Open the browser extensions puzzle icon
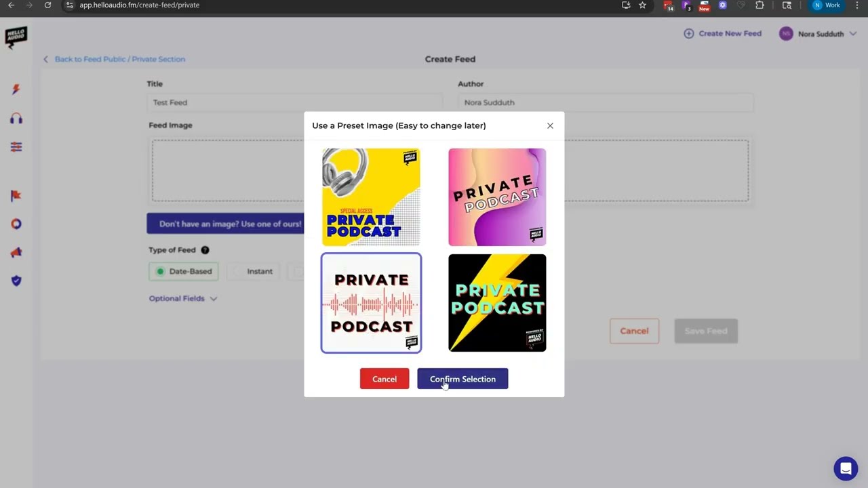The width and height of the screenshot is (868, 488). coord(759,5)
